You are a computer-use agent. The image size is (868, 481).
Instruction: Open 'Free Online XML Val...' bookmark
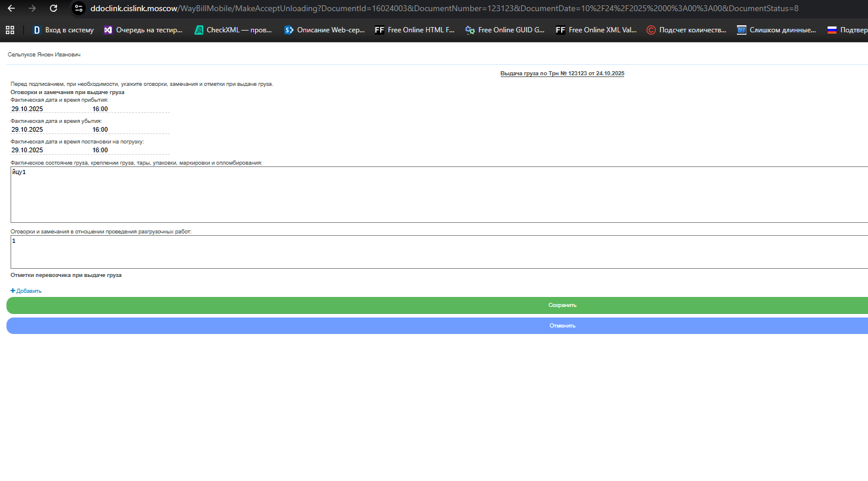(x=596, y=30)
